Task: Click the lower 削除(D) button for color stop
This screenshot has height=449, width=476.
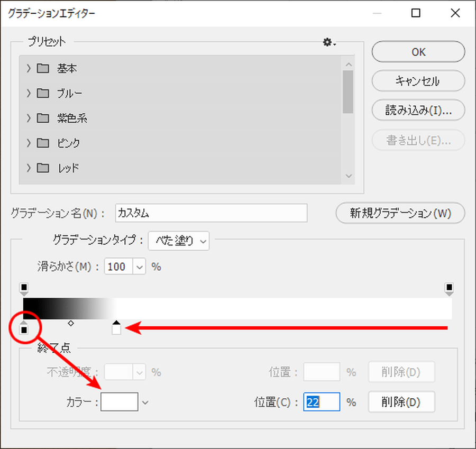Action: [x=401, y=402]
